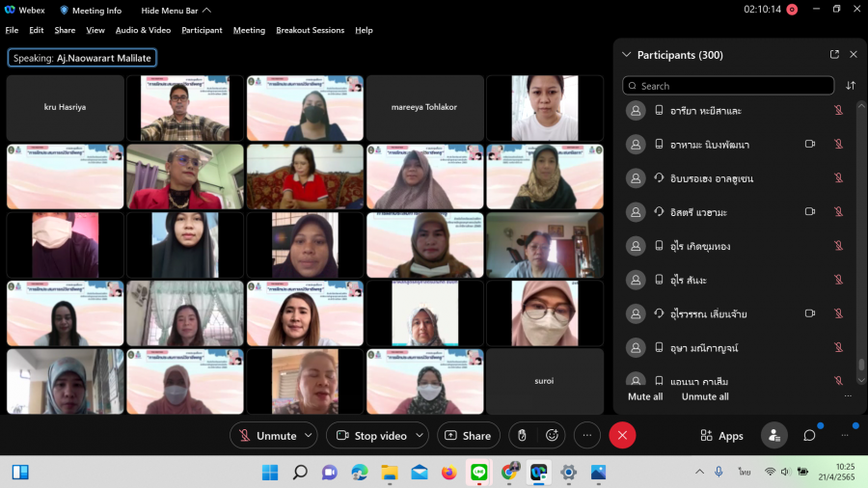Open the reactions emoji button
The width and height of the screenshot is (868, 488).
tap(552, 436)
